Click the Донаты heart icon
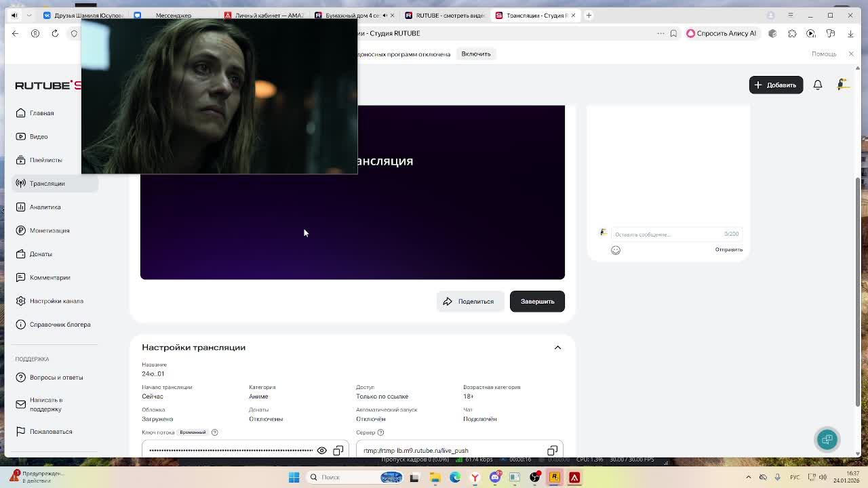The image size is (868, 488). click(x=21, y=254)
